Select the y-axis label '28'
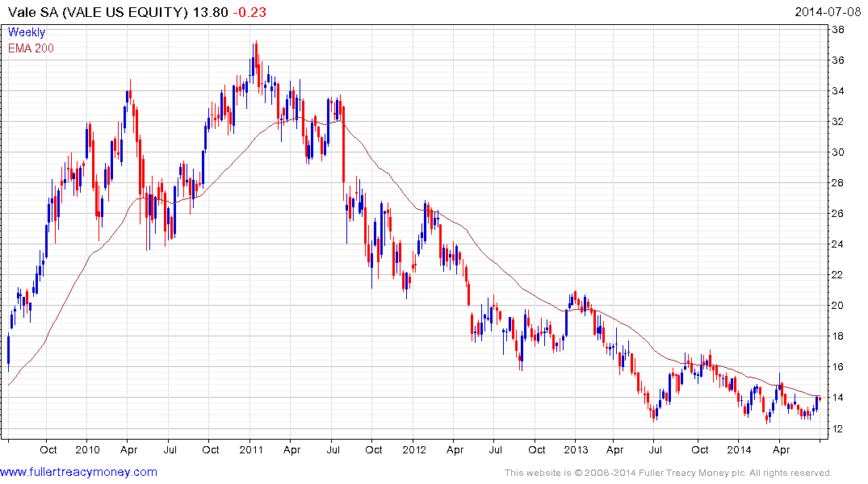This screenshot has height=484, width=868. (x=838, y=183)
